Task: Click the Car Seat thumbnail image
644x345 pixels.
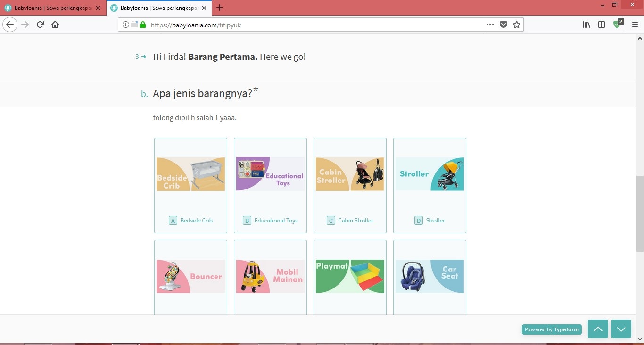Action: click(x=429, y=276)
